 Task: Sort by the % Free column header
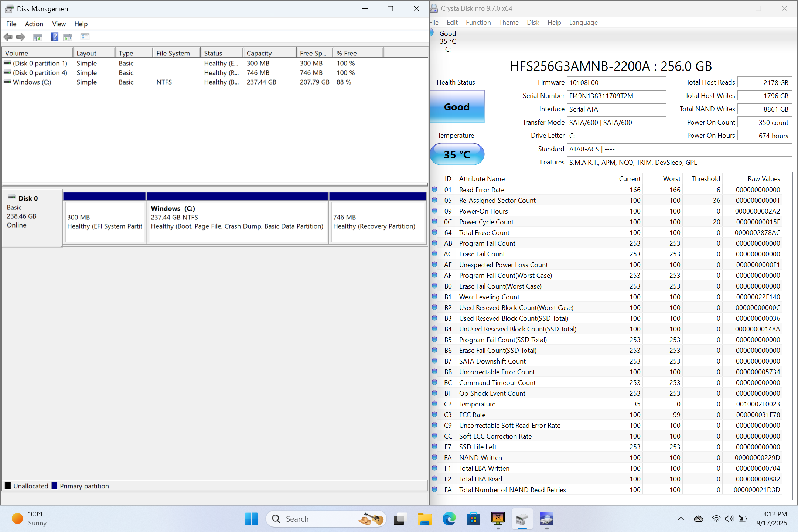pos(358,53)
